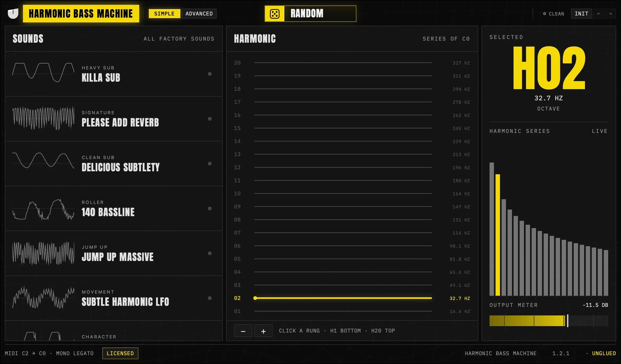Viewport: 621px width, 364px height.
Task: Click Jump Up Massive waveform thumbnail
Action: pyautogui.click(x=43, y=253)
